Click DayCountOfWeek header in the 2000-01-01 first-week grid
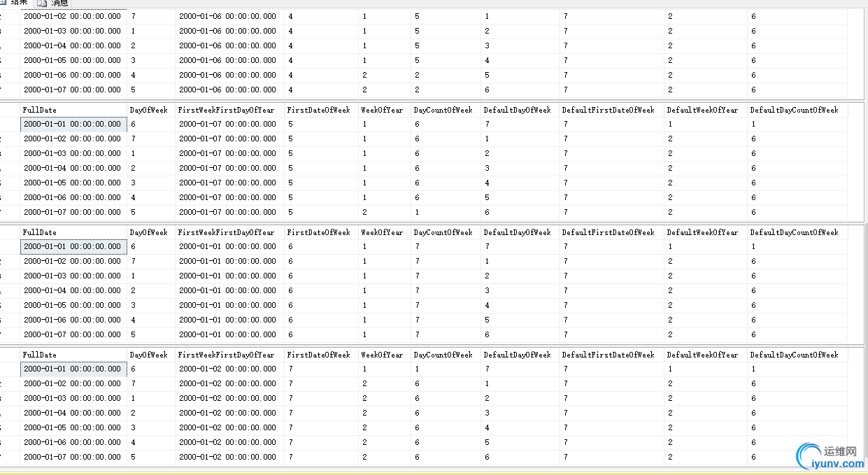 point(446,232)
